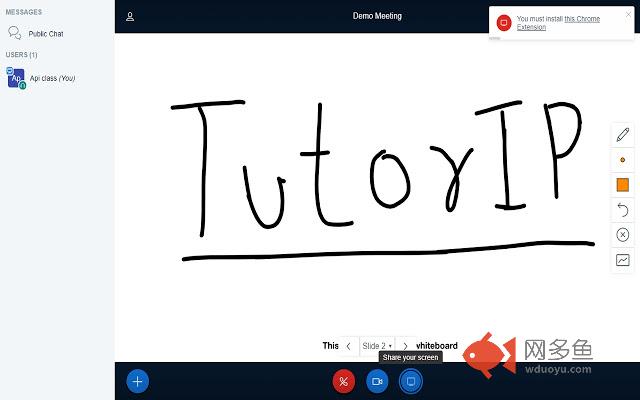Select the pencil drawing tool

coord(622,135)
